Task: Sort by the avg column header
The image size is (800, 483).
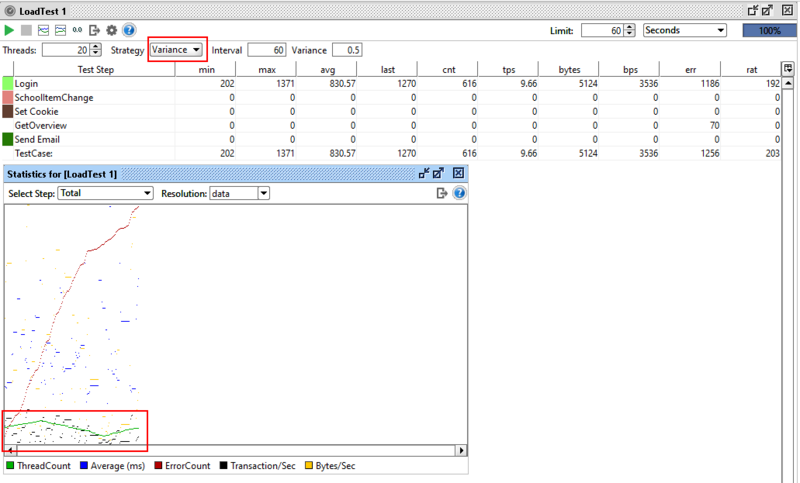Action: tap(327, 69)
